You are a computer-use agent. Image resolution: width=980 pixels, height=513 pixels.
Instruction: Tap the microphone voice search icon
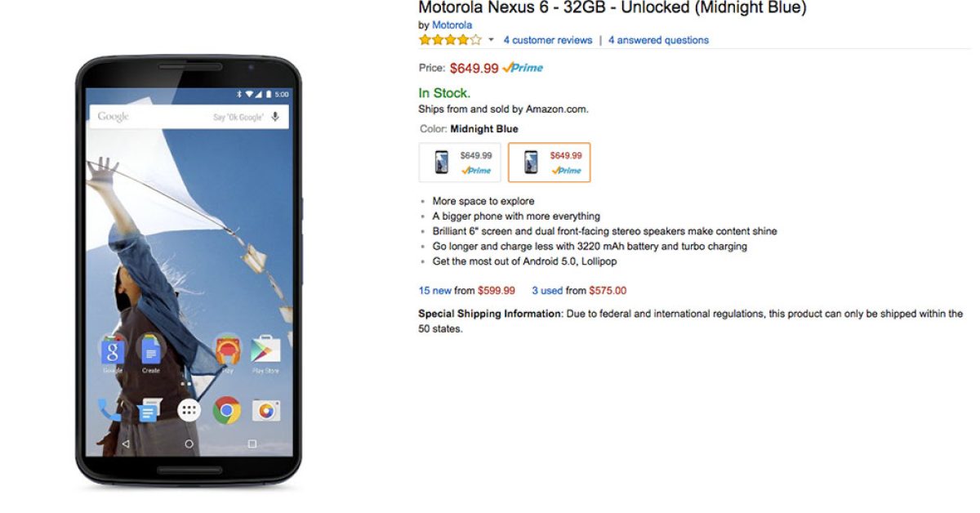pyautogui.click(x=275, y=117)
